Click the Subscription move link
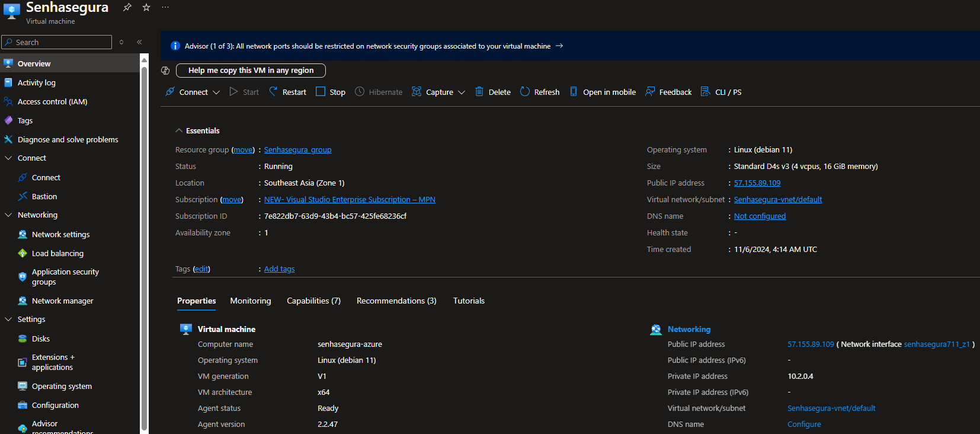The height and width of the screenshot is (434, 980). (x=232, y=200)
